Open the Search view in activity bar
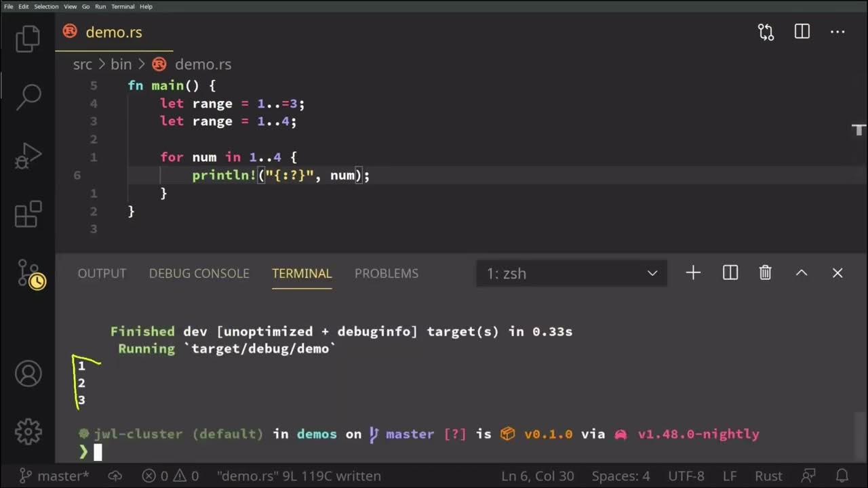Image resolution: width=868 pixels, height=488 pixels. tap(28, 97)
